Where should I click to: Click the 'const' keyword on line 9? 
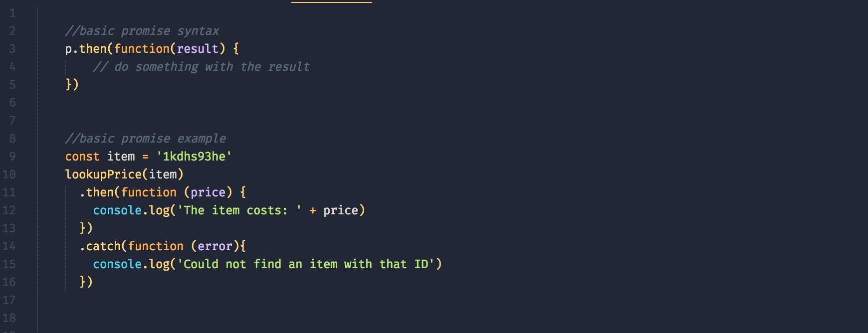pyautogui.click(x=82, y=157)
